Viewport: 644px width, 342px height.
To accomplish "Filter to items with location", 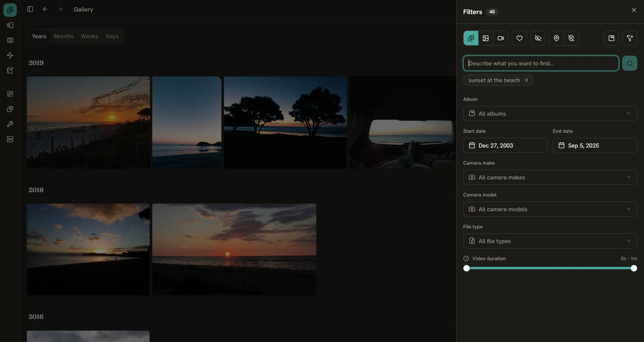I will point(556,38).
